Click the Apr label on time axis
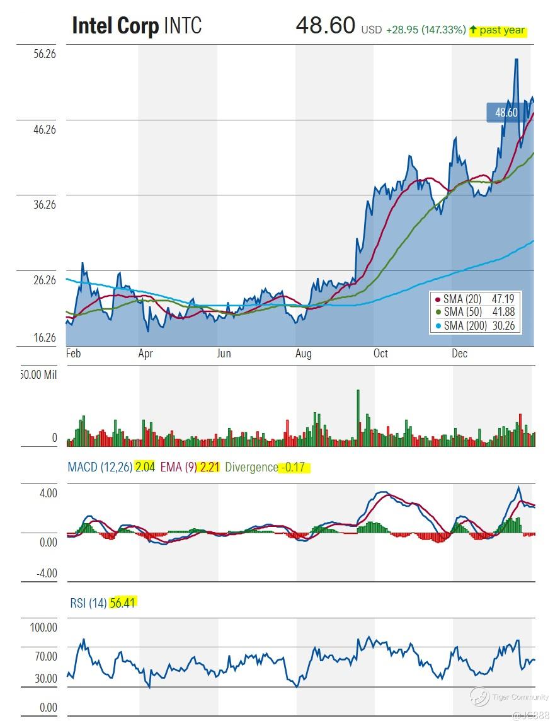 [x=146, y=354]
